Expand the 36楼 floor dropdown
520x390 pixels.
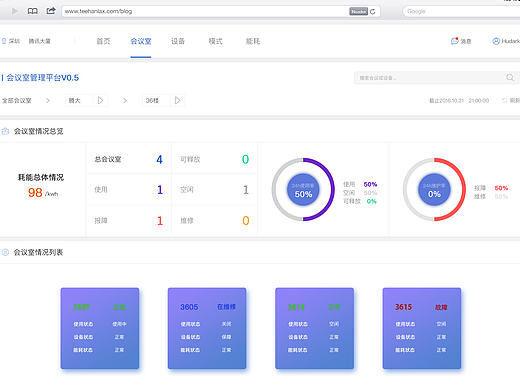click(x=163, y=100)
